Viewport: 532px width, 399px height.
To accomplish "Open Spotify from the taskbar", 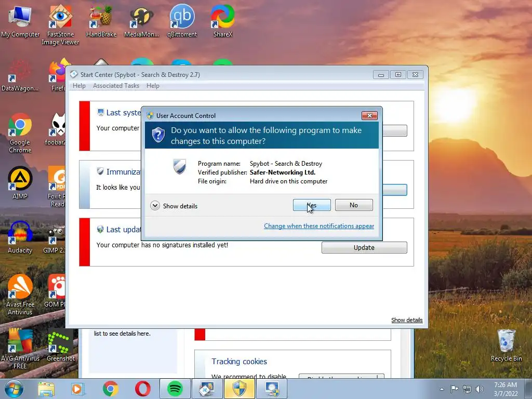I will click(x=175, y=389).
